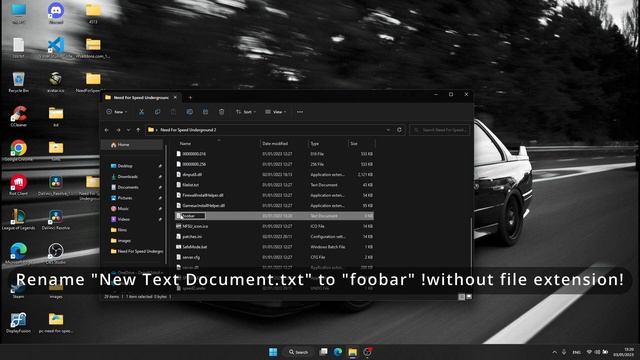Select the Need For Speed Underground tab
Image resolution: width=640 pixels, height=360 pixels.
141,98
